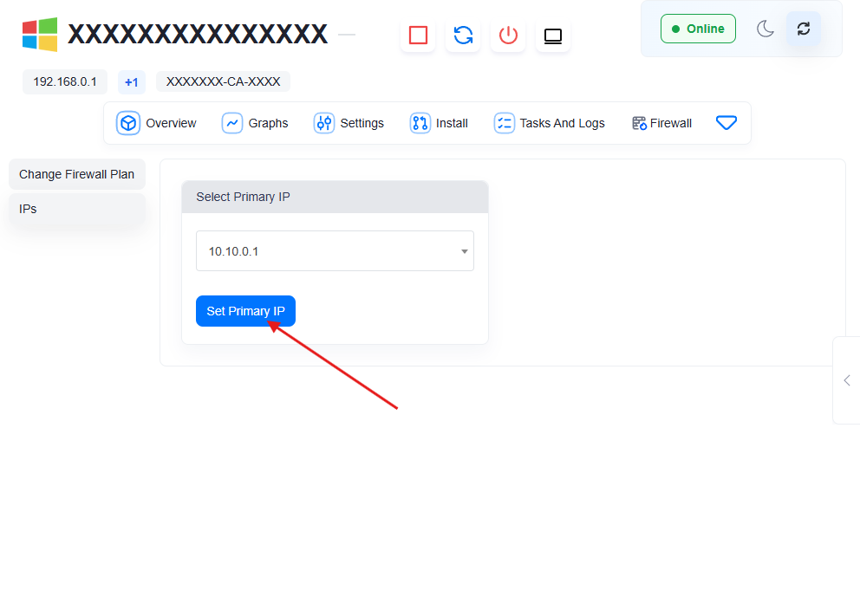The image size is (860, 616).
Task: Click the blue restart server icon
Action: click(x=463, y=36)
